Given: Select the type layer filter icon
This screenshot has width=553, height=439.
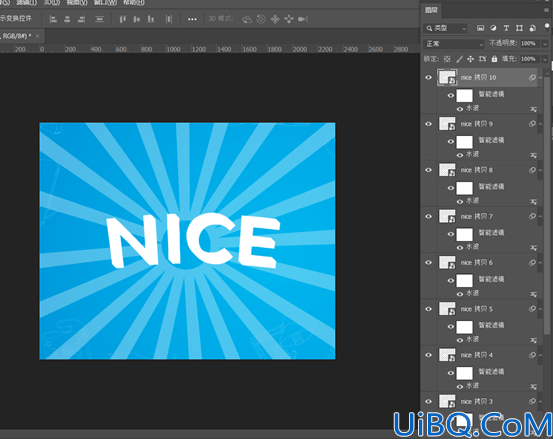Looking at the screenshot, I should [506, 28].
